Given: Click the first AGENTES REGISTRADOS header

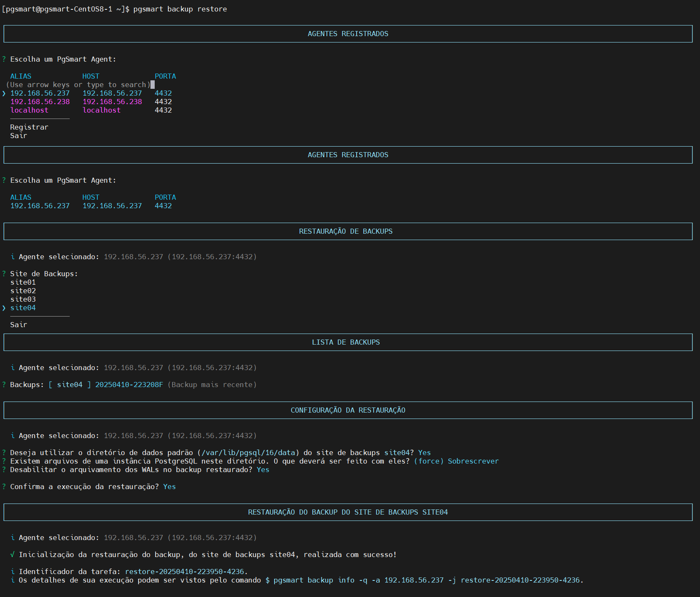Looking at the screenshot, I should pos(348,34).
